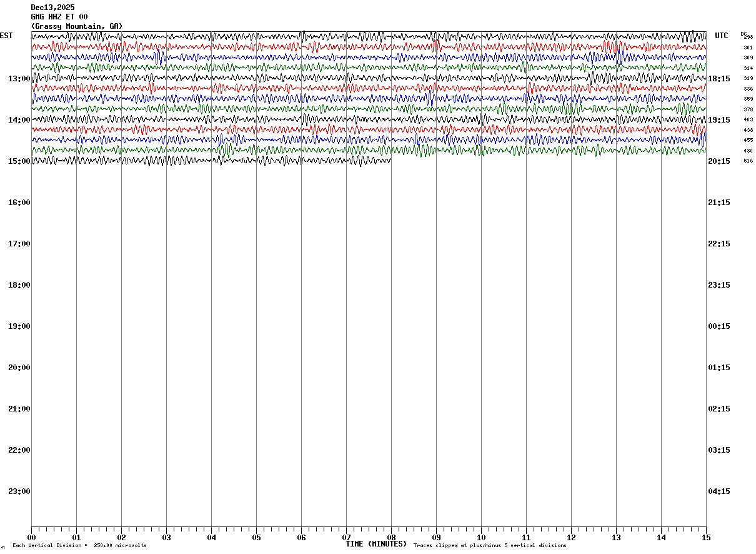Click the 01 minute axis label
The height and width of the screenshot is (554, 756).
(77, 538)
